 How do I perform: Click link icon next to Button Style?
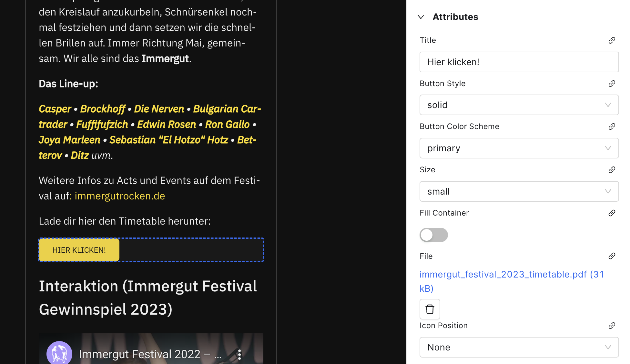[612, 84]
